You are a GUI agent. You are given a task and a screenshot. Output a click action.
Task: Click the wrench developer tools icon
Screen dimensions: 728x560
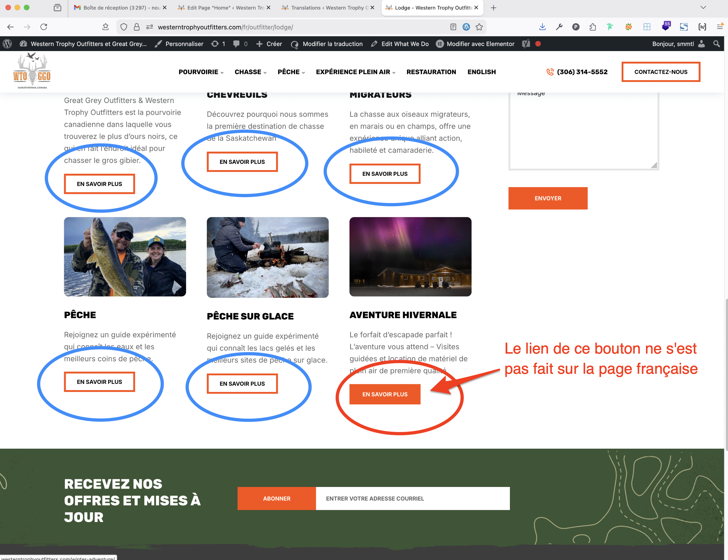[x=559, y=27]
